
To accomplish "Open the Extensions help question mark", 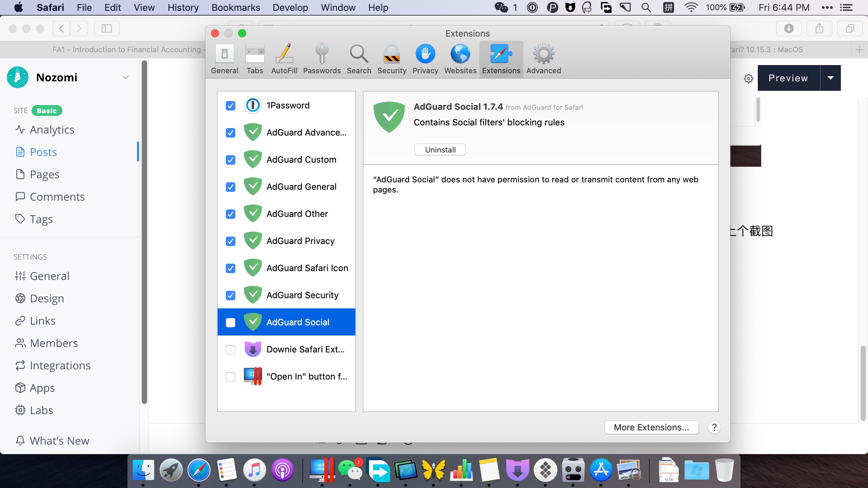I will 714,427.
